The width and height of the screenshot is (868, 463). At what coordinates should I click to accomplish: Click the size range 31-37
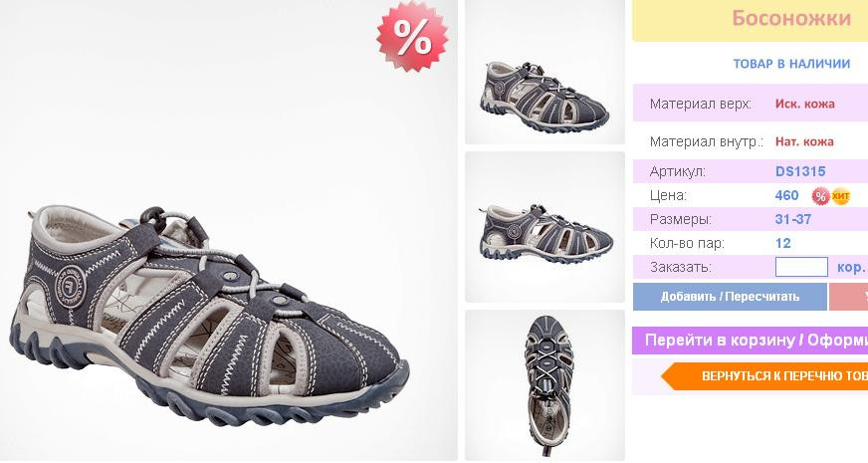coord(793,219)
